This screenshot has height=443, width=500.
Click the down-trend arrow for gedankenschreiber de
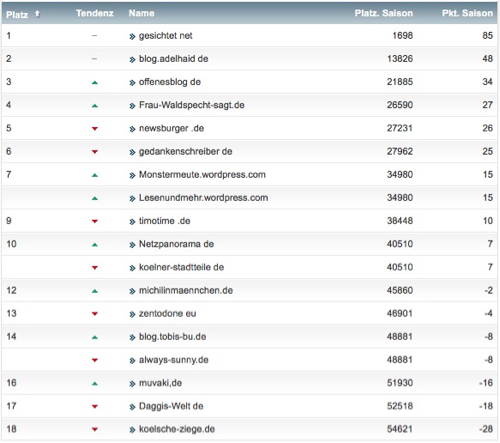pos(95,152)
